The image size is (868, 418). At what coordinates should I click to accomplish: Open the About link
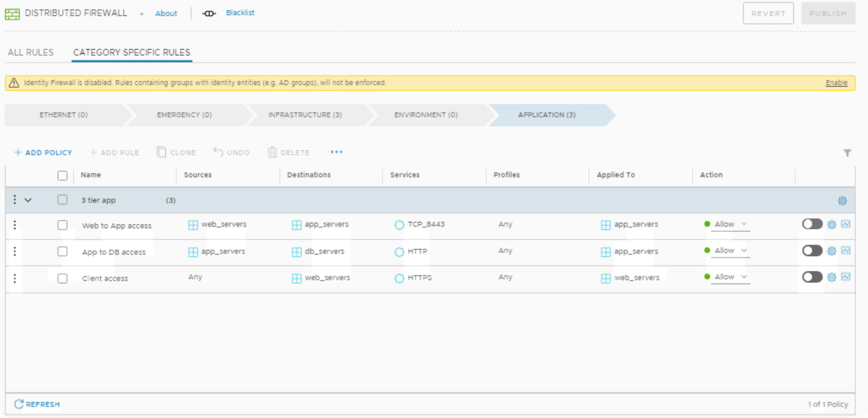point(166,14)
